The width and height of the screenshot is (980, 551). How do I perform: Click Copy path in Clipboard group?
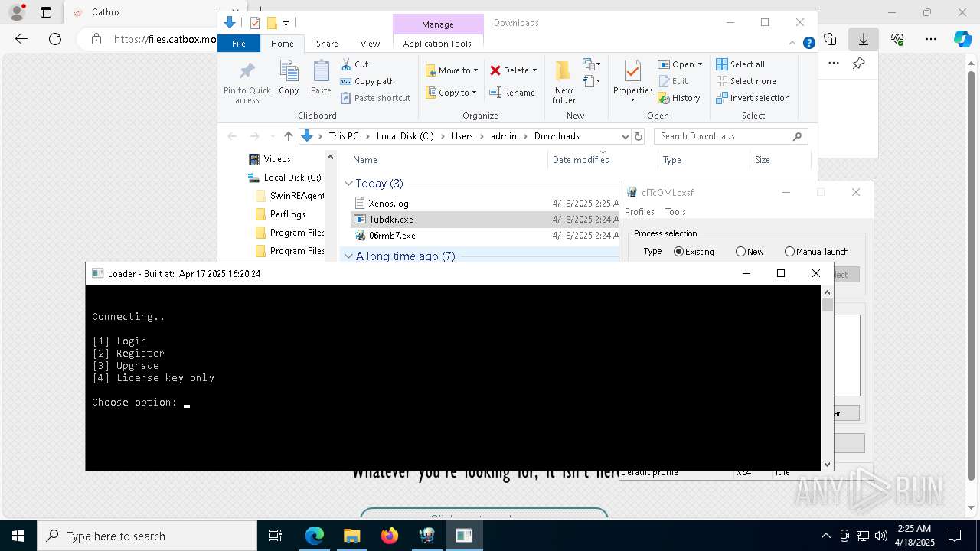367,81
